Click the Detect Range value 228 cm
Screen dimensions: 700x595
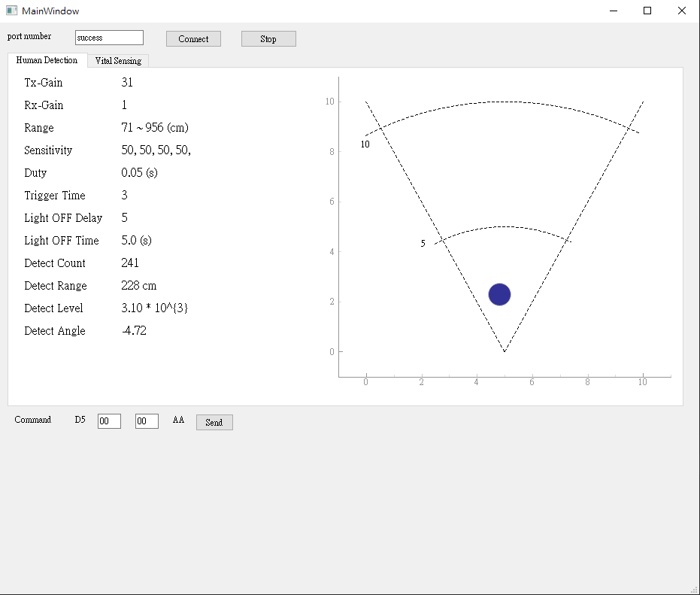click(139, 285)
